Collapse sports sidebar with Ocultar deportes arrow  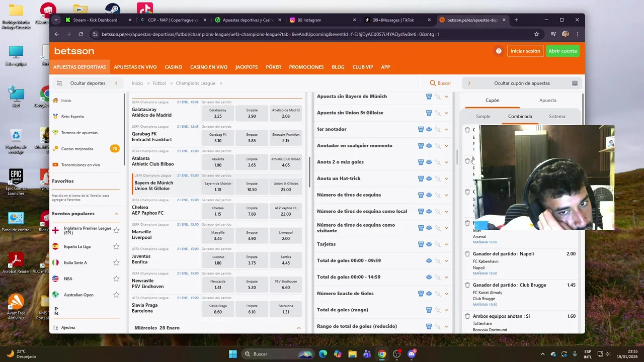(x=116, y=83)
